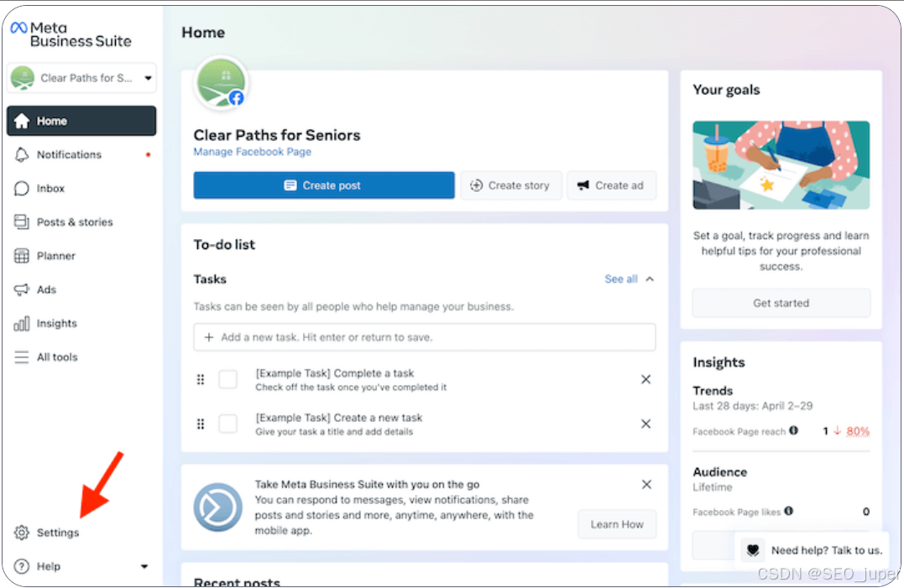Image resolution: width=904 pixels, height=588 pixels.
Task: Open the Manage Facebook Page link
Action: (252, 152)
